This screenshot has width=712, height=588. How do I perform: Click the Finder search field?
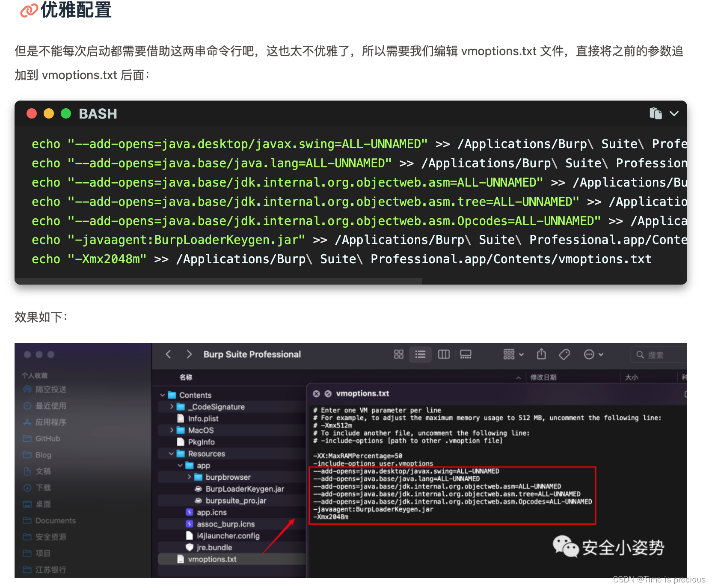coord(658,355)
